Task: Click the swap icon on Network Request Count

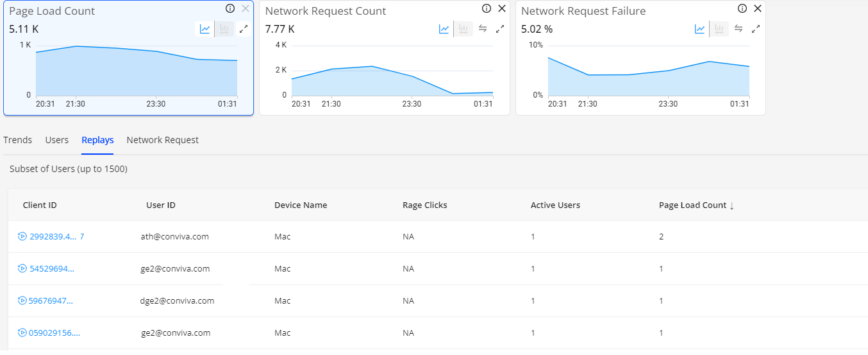Action: (483, 29)
